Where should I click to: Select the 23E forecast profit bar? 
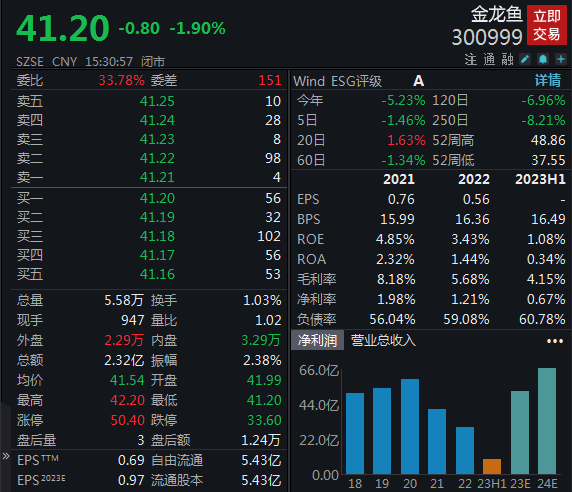pyautogui.click(x=520, y=433)
